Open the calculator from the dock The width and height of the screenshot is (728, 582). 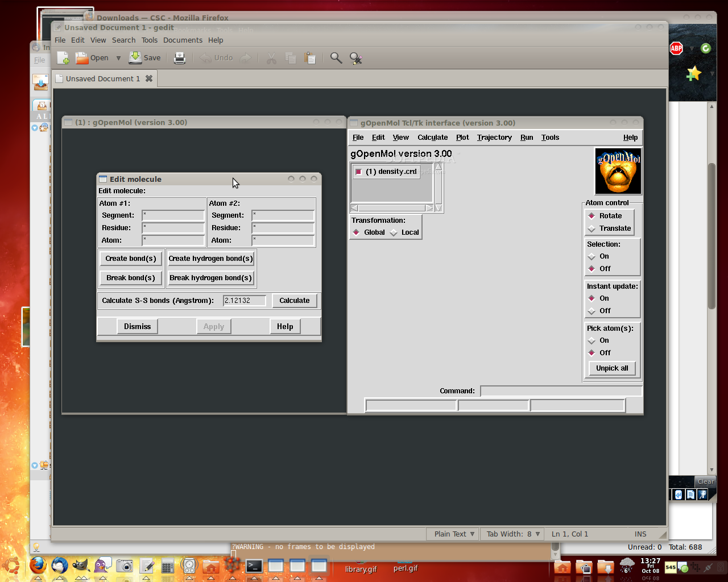(x=168, y=566)
